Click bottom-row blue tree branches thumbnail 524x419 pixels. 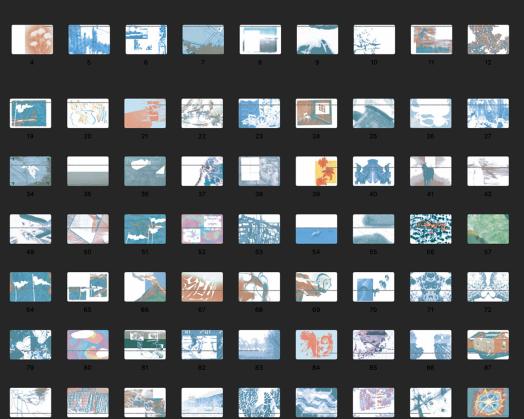point(430,403)
